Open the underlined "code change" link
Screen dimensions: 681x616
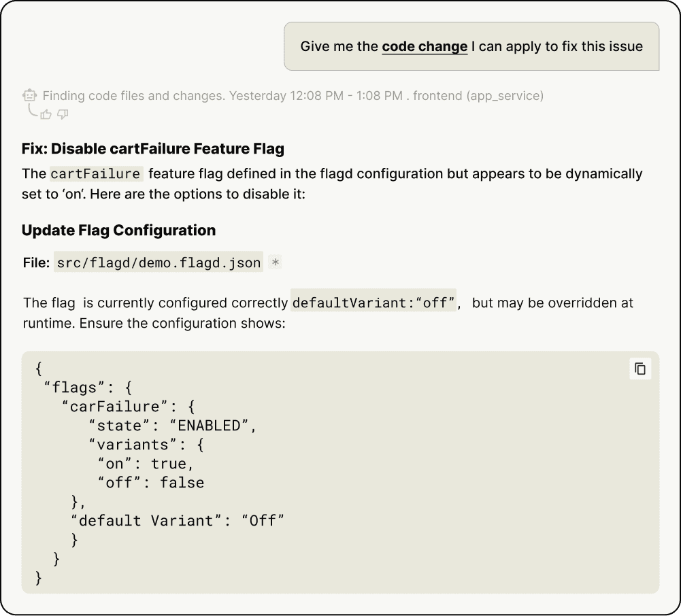[425, 46]
